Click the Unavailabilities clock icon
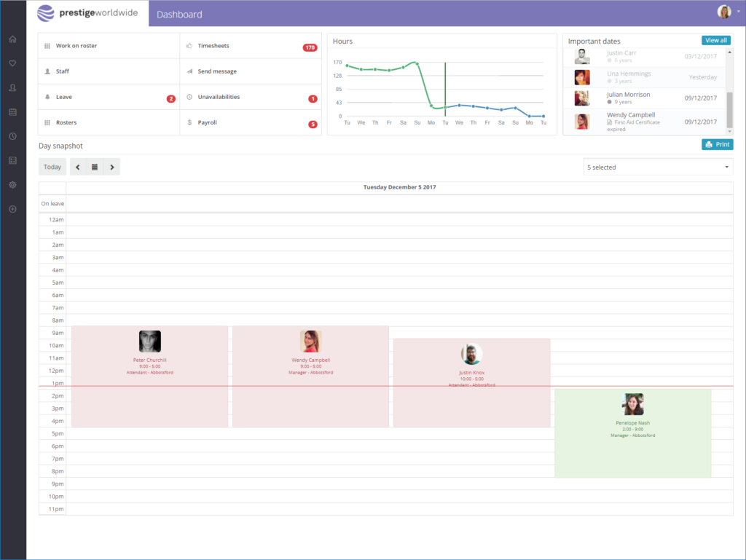The image size is (746, 560). click(189, 97)
